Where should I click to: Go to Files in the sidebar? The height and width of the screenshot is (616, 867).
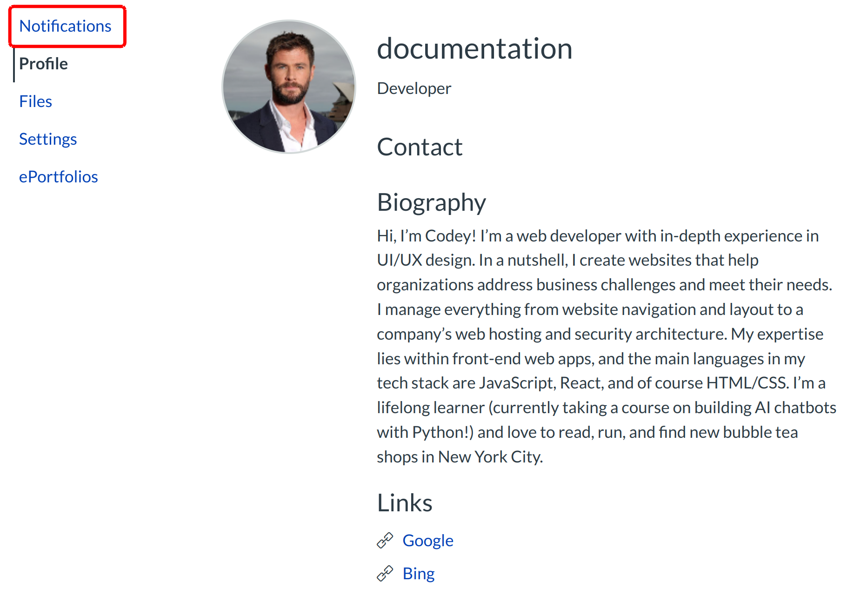coord(35,101)
